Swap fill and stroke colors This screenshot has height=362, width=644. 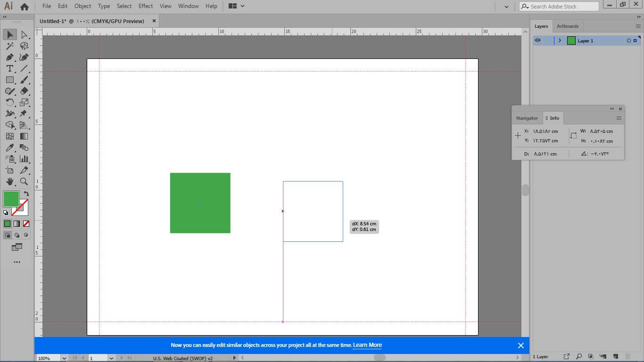click(x=26, y=194)
